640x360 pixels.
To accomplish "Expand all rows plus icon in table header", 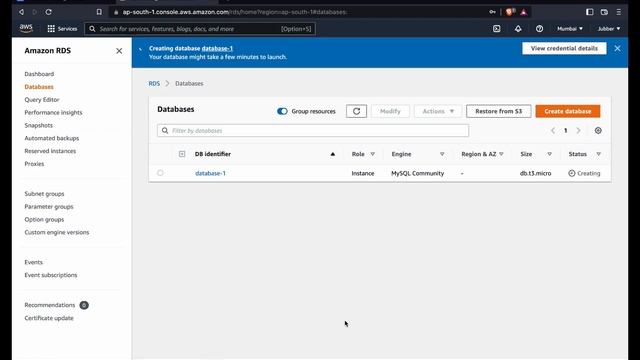I will (x=182, y=154).
